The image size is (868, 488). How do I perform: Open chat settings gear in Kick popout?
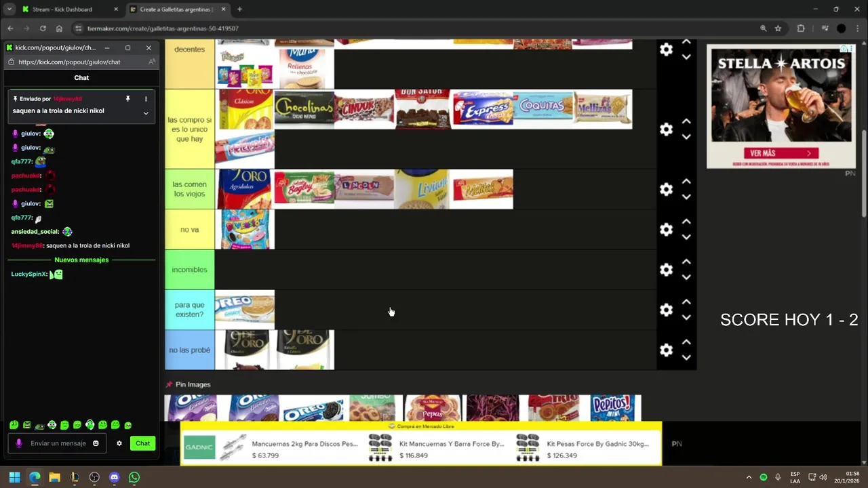(x=119, y=443)
